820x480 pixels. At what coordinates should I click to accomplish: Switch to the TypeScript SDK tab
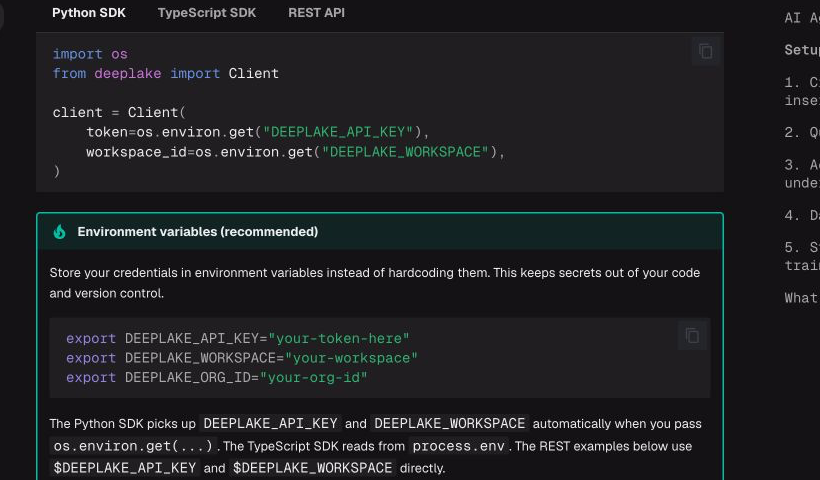[207, 13]
